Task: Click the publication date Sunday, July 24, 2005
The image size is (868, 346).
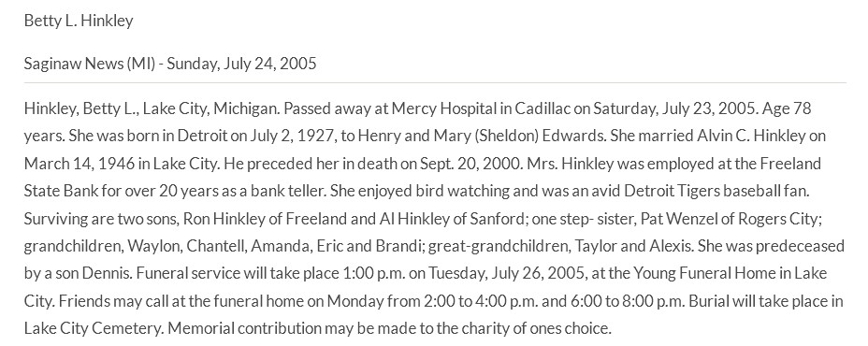Action: (x=242, y=64)
